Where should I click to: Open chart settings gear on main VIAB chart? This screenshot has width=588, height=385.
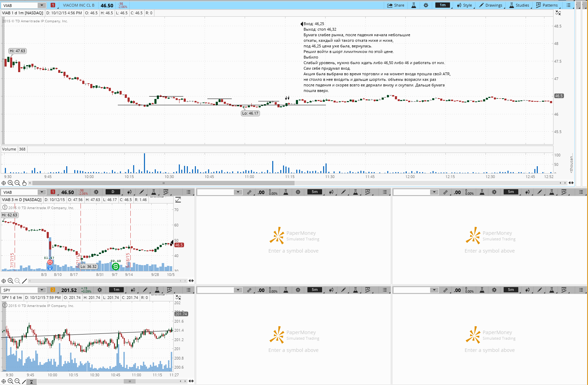coord(426,5)
